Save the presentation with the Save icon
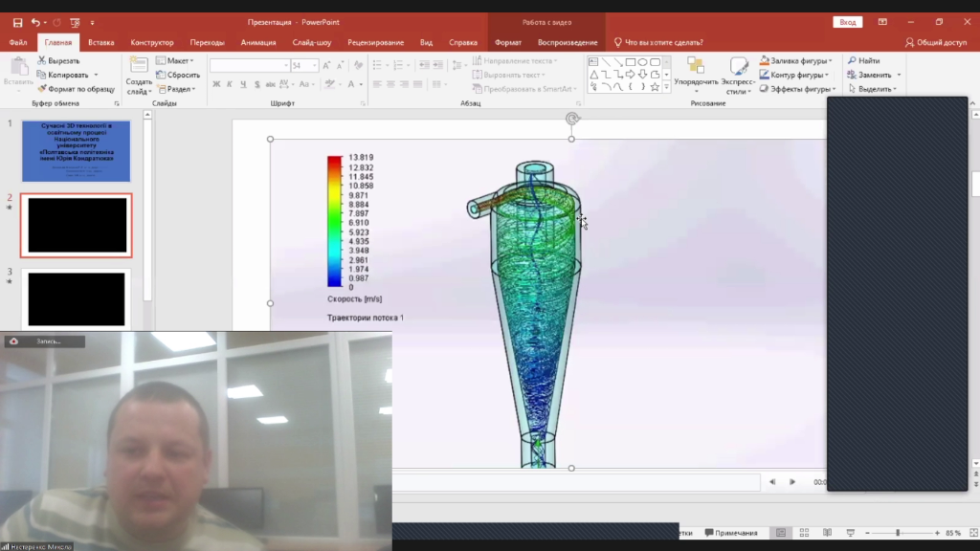This screenshot has width=980, height=551. coord(17,23)
